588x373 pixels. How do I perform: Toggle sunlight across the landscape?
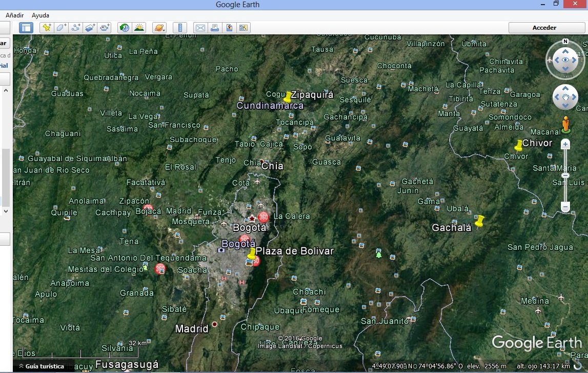tap(139, 28)
